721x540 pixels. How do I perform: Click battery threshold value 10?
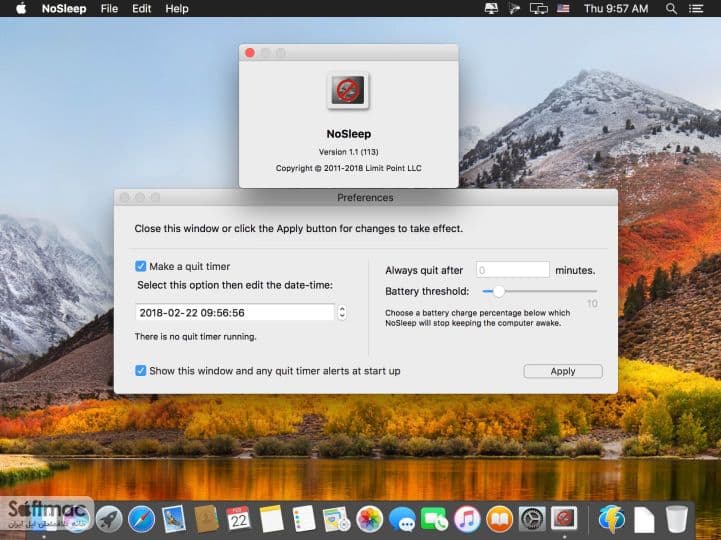pyautogui.click(x=592, y=304)
